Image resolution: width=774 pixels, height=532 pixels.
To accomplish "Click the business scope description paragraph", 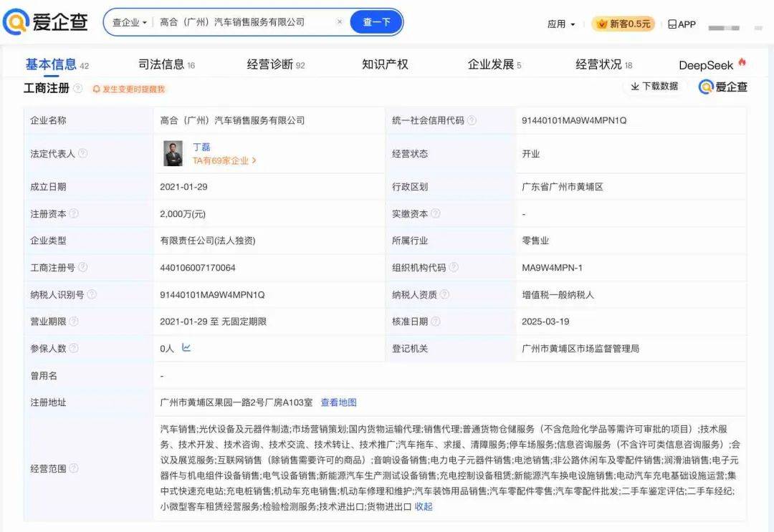I will pos(449,468).
